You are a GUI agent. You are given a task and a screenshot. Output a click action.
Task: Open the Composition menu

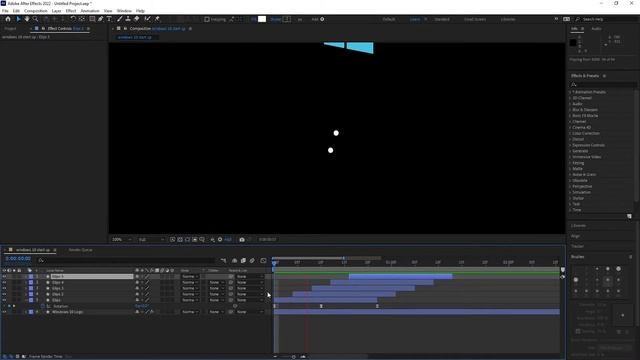36,11
